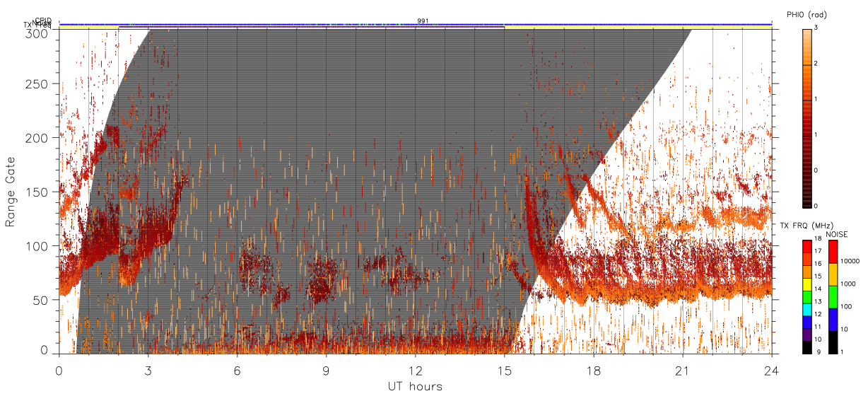Click the "PHI0 (rad)" colorbar title
868x401 pixels.
click(807, 15)
